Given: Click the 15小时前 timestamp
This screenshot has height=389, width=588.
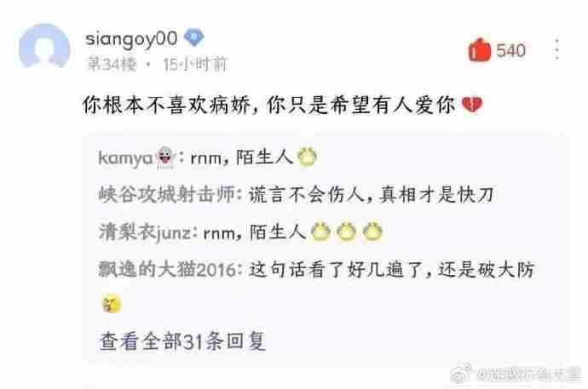Looking at the screenshot, I should (x=195, y=65).
